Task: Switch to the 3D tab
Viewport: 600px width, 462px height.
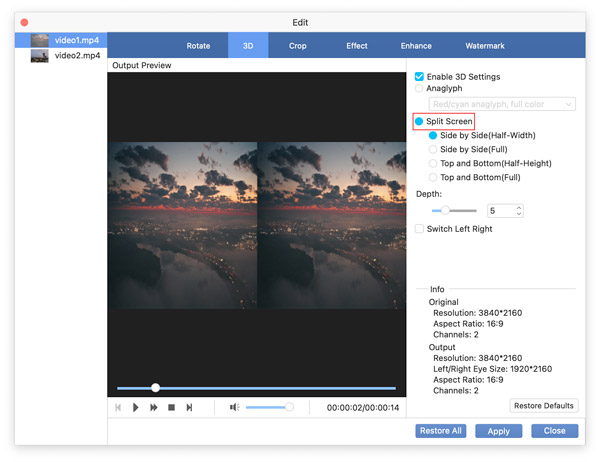Action: [248, 46]
